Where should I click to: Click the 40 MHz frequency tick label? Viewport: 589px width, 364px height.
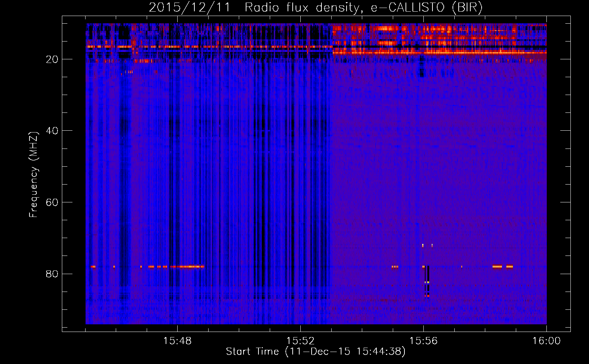[52, 131]
